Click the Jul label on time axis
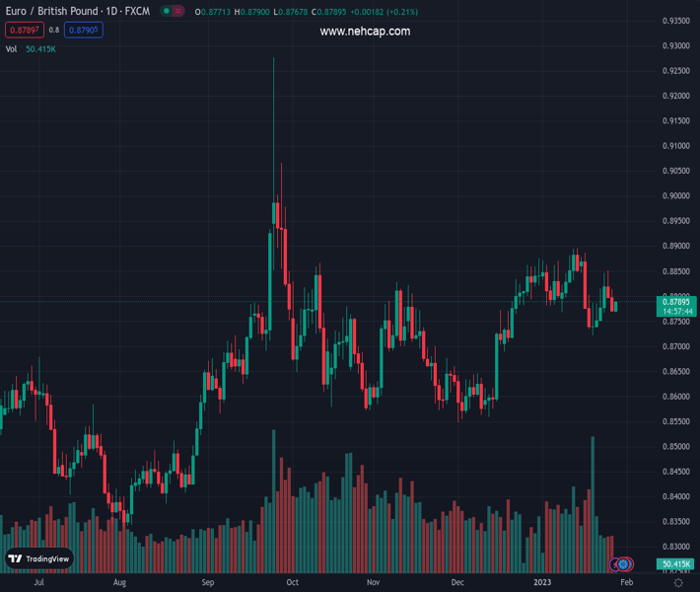Viewport: 700px width, 592px height. [x=38, y=582]
